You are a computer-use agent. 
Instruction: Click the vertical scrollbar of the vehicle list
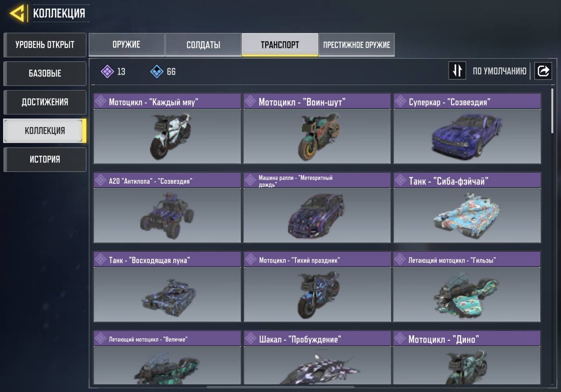click(552, 110)
